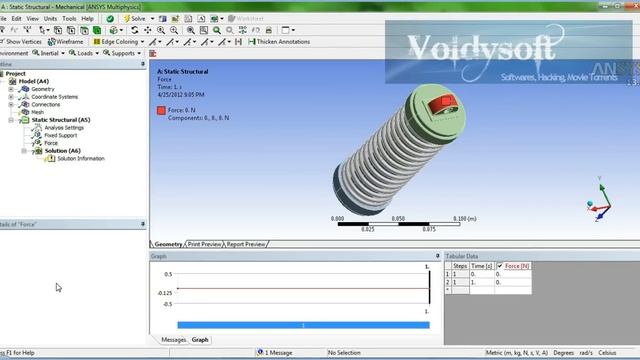Enable the Face selection filter
Screen dimensions: 640x360
[84, 30]
